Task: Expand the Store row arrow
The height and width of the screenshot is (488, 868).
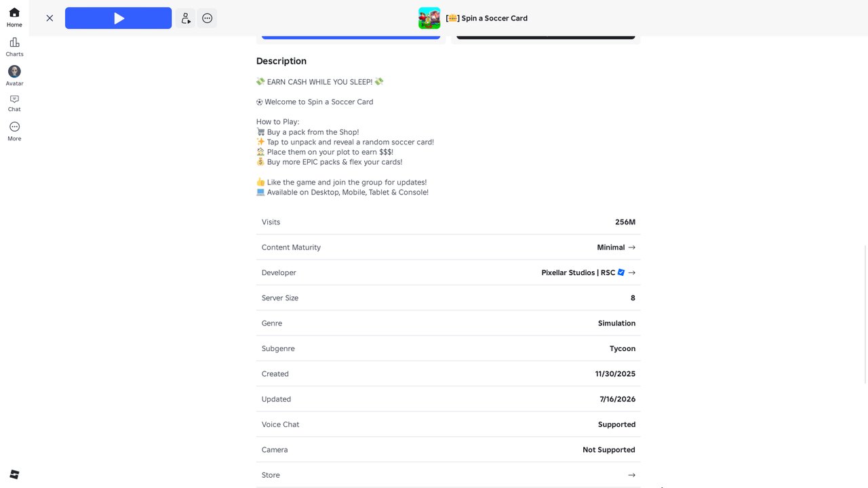Action: 632,475
